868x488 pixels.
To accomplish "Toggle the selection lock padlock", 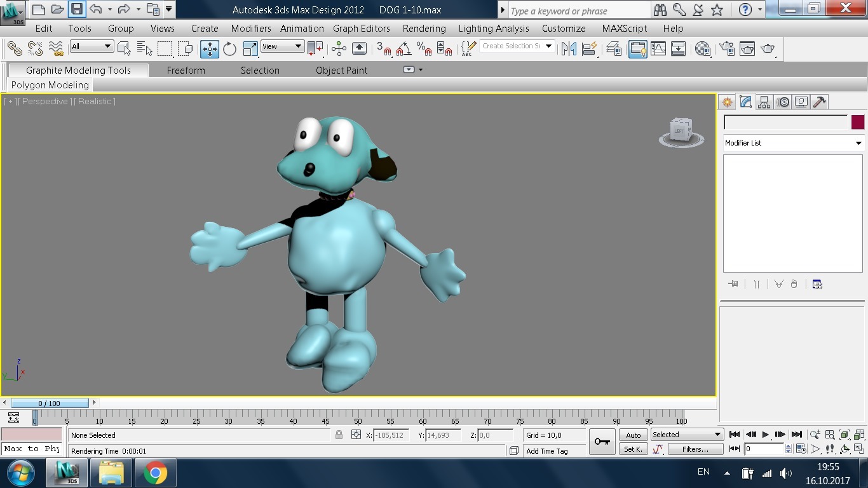I will (x=339, y=435).
